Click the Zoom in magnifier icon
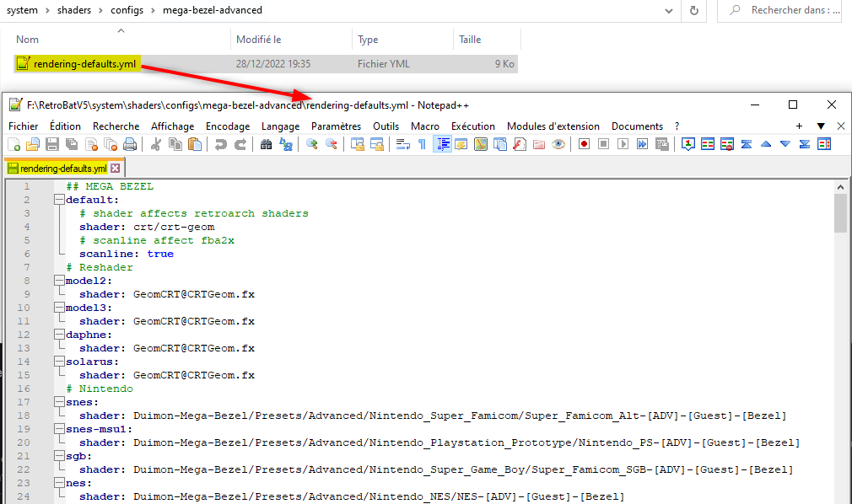The image size is (852, 504). click(312, 144)
